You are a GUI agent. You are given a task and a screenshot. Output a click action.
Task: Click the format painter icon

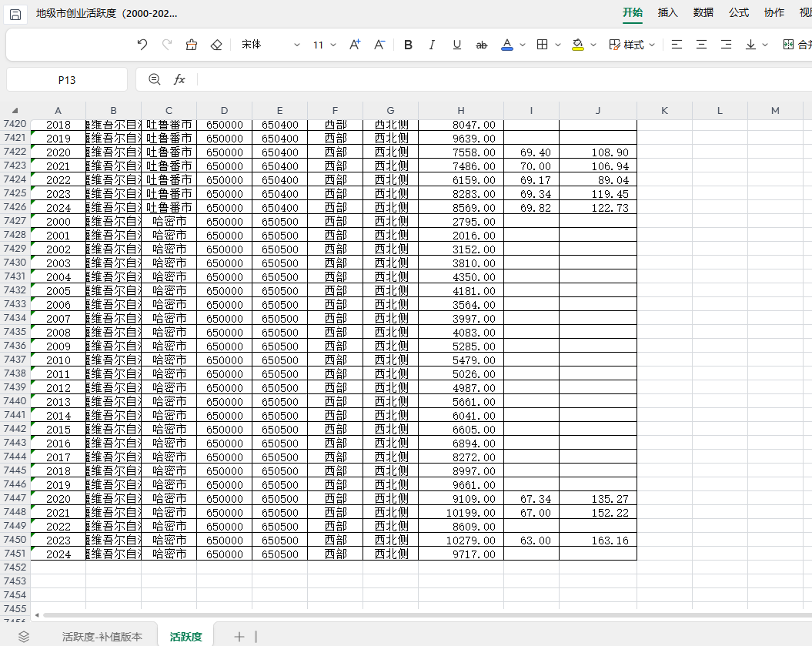pyautogui.click(x=192, y=45)
